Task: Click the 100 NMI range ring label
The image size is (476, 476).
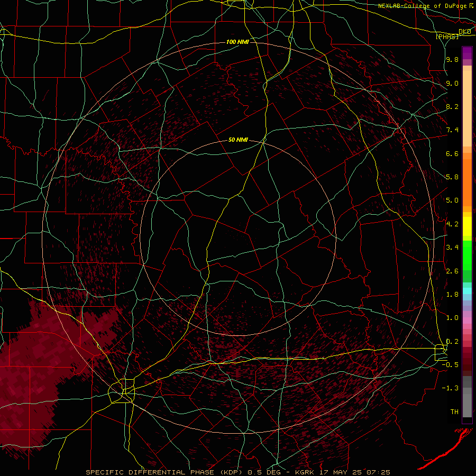Action: [x=237, y=42]
